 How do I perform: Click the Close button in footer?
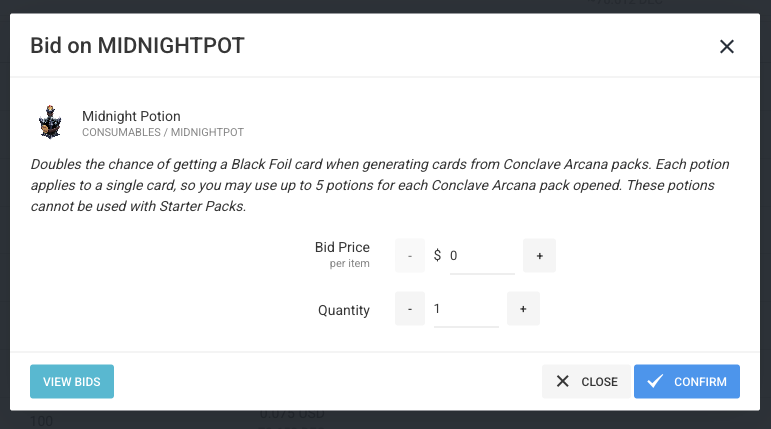(x=586, y=381)
